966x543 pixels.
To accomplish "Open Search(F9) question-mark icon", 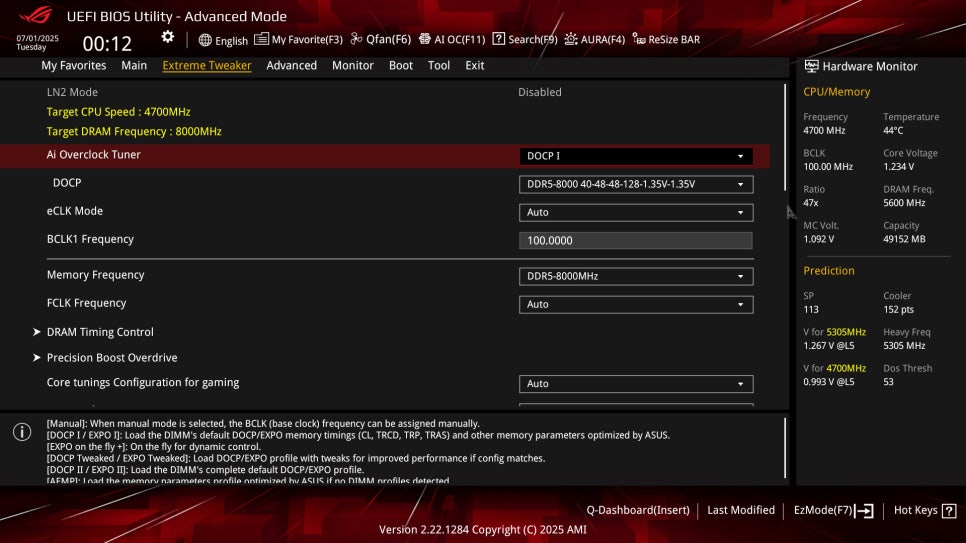I will coord(498,39).
